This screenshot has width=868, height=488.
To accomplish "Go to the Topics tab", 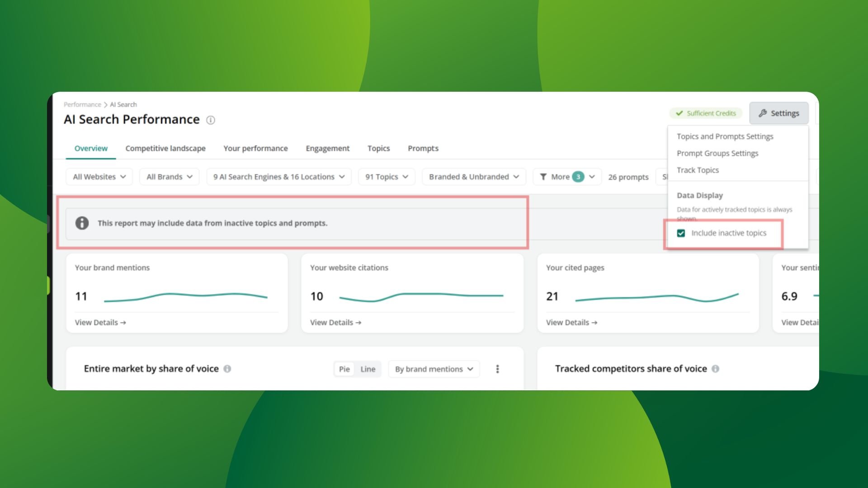I will click(379, 148).
